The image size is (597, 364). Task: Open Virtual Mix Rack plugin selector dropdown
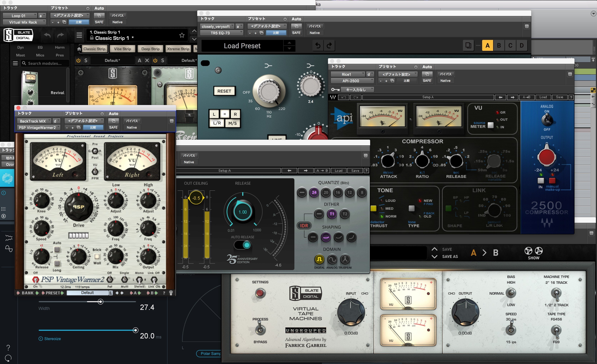24,22
